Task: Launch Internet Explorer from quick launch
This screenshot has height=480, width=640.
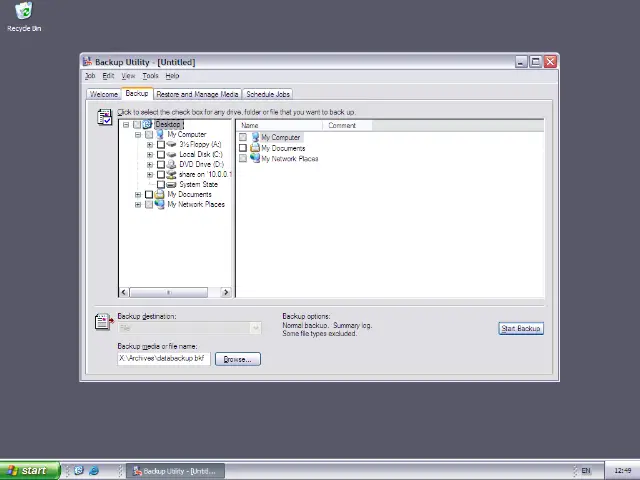Action: [94, 470]
